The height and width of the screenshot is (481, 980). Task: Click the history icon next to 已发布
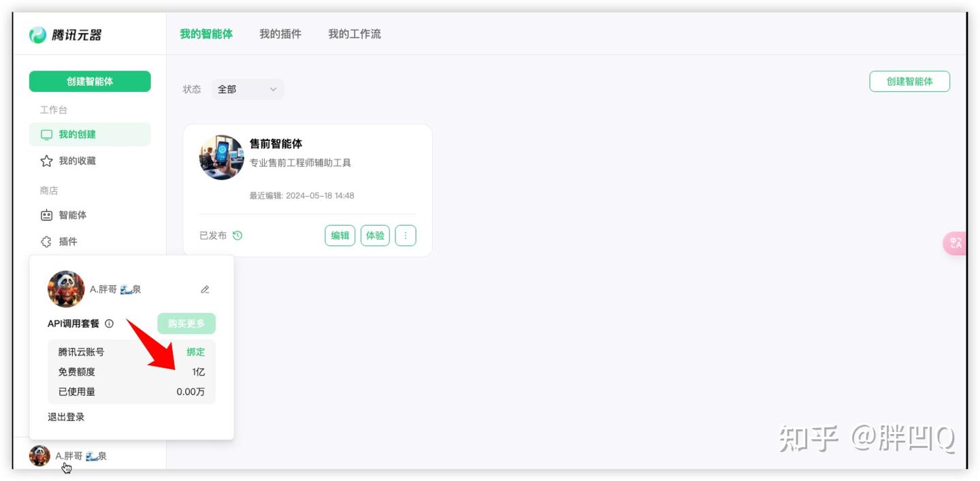click(x=238, y=235)
